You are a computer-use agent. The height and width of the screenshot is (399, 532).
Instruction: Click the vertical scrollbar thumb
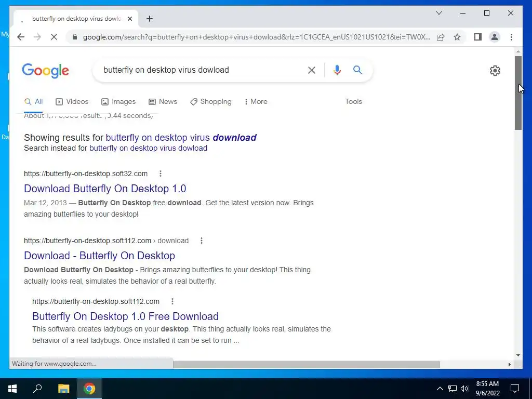(x=518, y=92)
